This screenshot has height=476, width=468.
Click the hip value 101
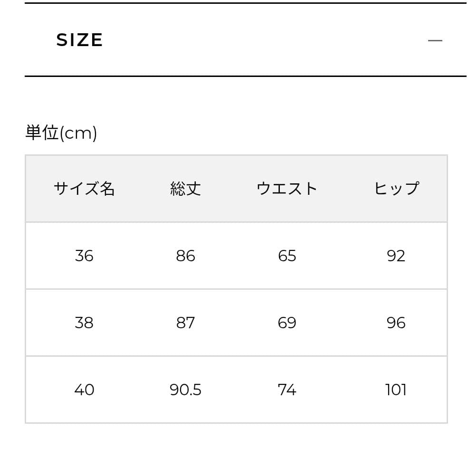click(x=396, y=390)
